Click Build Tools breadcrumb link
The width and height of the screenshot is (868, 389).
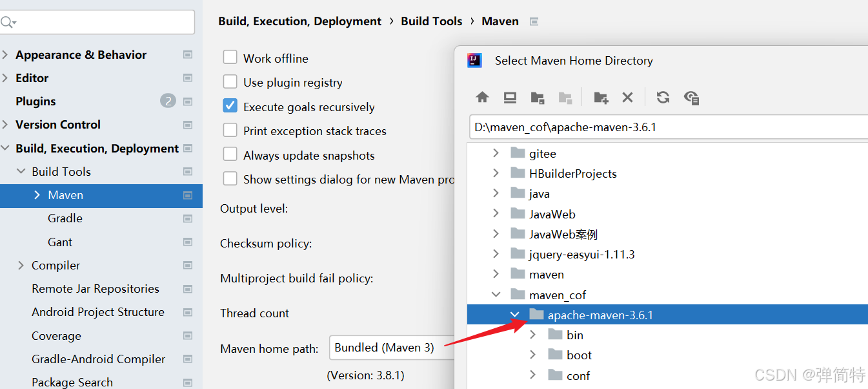pyautogui.click(x=432, y=21)
